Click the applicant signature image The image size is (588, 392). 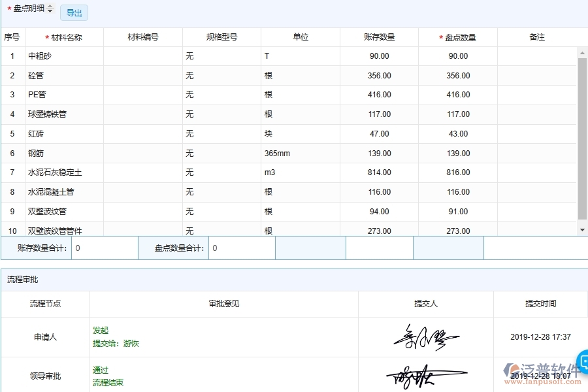pos(425,335)
